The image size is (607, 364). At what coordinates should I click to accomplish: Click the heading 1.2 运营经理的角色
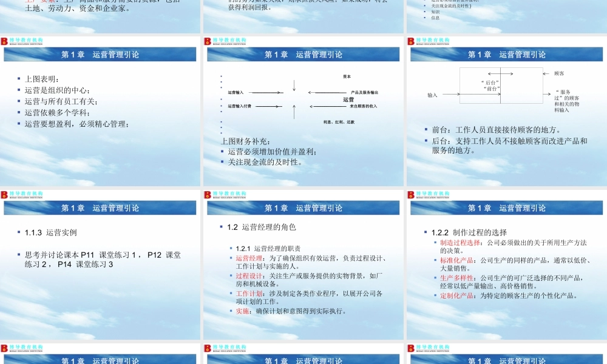[262, 227]
